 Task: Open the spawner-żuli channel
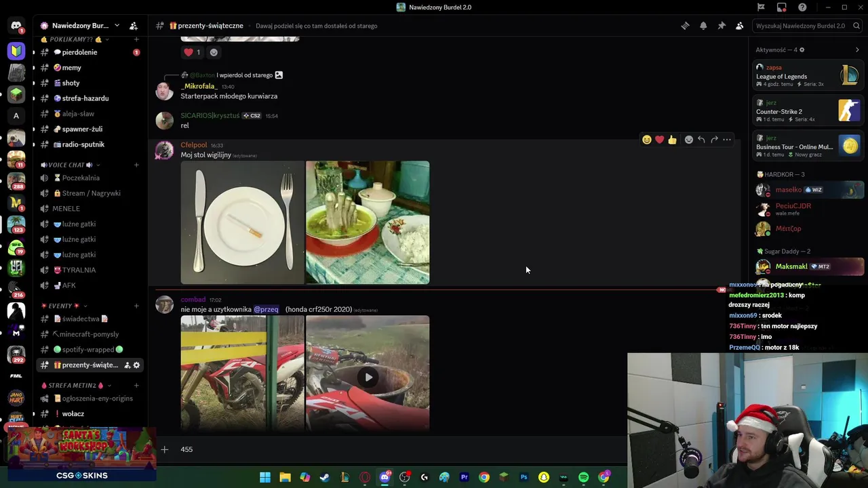click(90, 129)
